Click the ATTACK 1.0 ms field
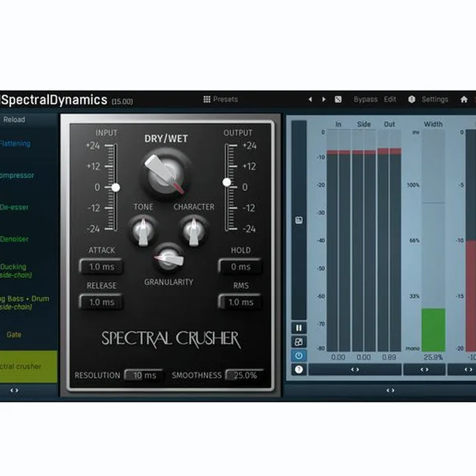The height and width of the screenshot is (476, 476). [101, 267]
